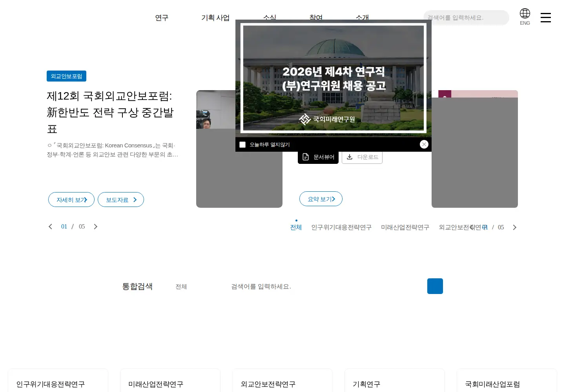Click the recruitment notice popup banner

pos(334,78)
